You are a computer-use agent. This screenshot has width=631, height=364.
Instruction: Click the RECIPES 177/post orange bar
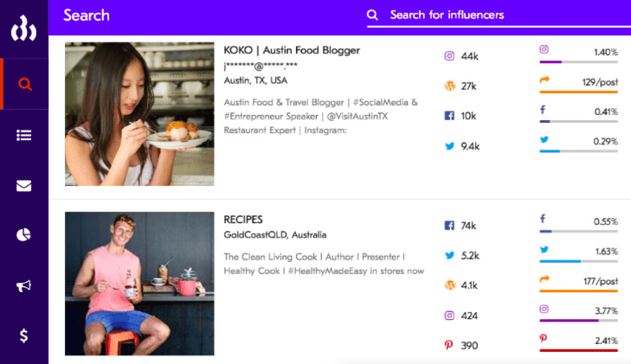click(x=578, y=291)
